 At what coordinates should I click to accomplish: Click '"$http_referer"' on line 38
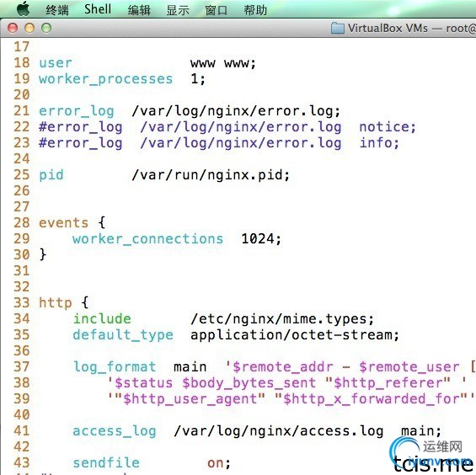click(388, 383)
